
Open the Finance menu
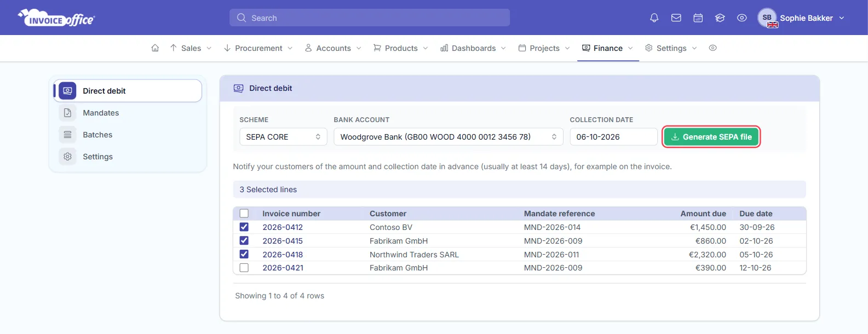click(x=608, y=48)
